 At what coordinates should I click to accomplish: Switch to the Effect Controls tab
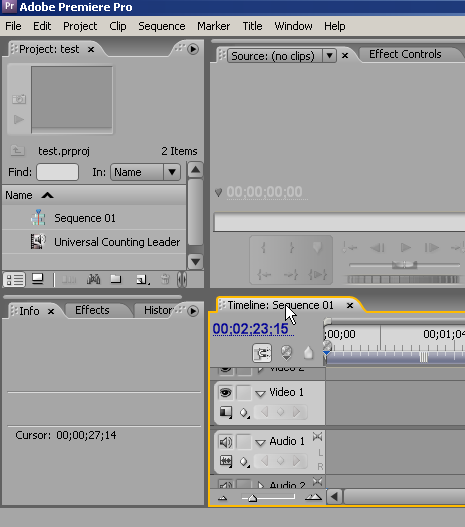(405, 54)
